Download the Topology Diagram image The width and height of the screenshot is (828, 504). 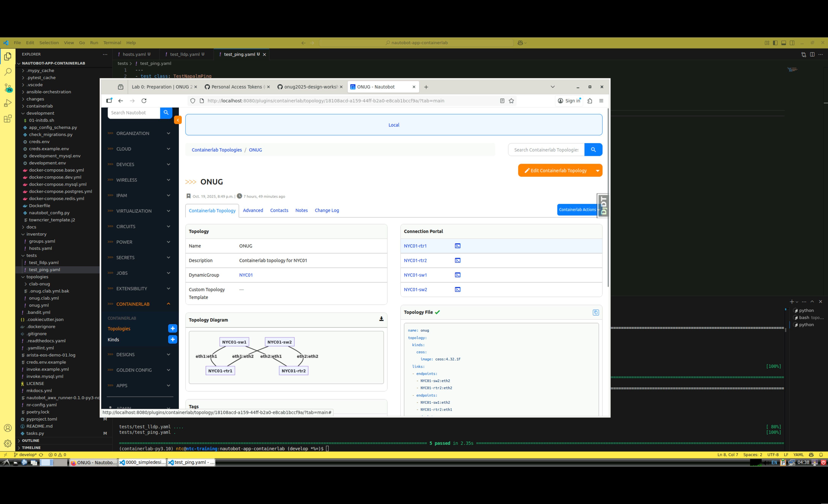381,319
